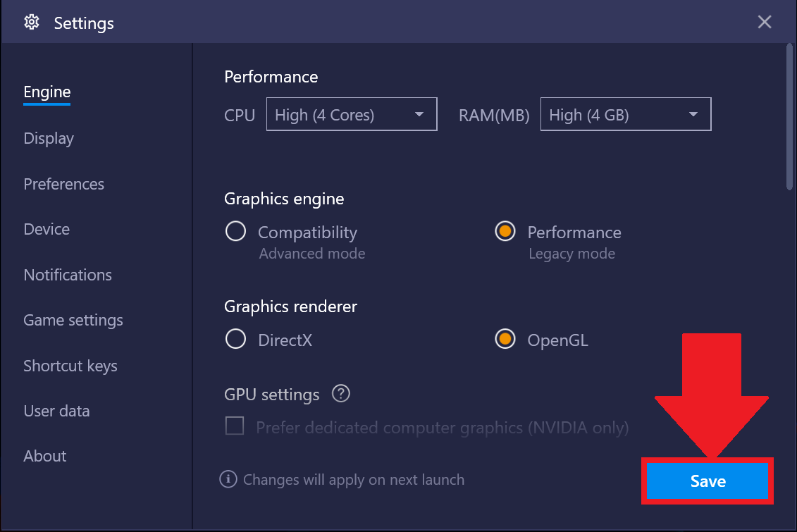This screenshot has width=797, height=532.
Task: Open the Shortcut keys section
Action: coord(70,366)
